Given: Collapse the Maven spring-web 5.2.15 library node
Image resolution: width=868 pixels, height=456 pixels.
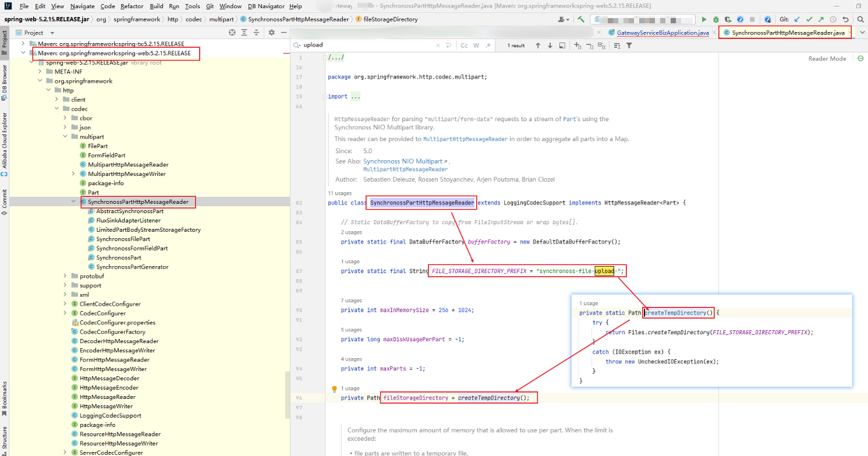Looking at the screenshot, I should [x=23, y=53].
